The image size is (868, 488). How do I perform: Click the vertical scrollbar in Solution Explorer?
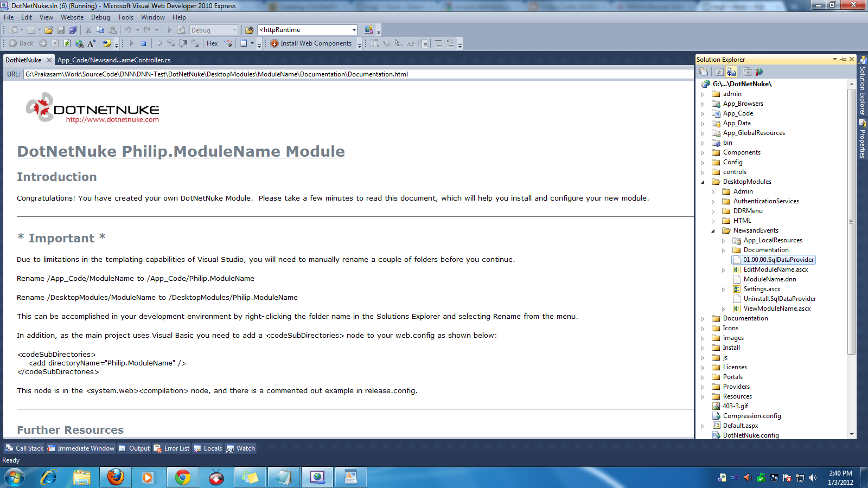(851, 221)
